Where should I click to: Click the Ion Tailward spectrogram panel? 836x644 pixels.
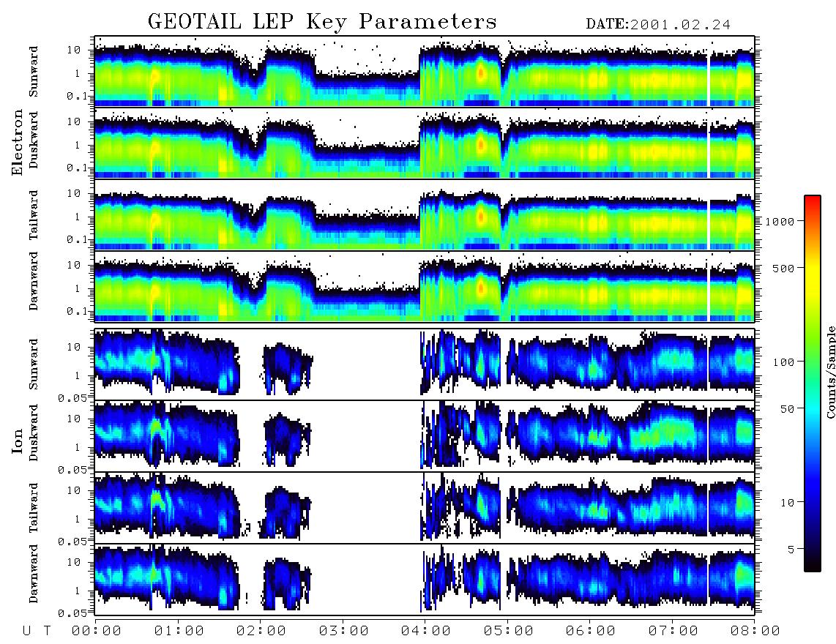[425, 508]
